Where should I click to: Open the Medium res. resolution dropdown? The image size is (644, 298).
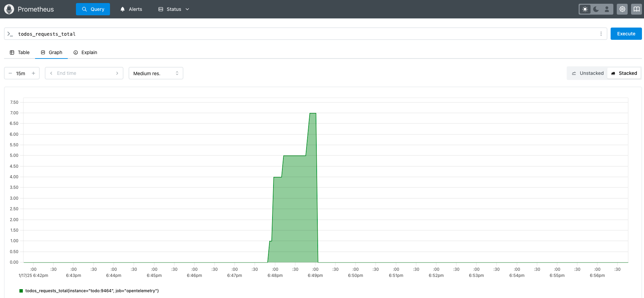pos(156,73)
